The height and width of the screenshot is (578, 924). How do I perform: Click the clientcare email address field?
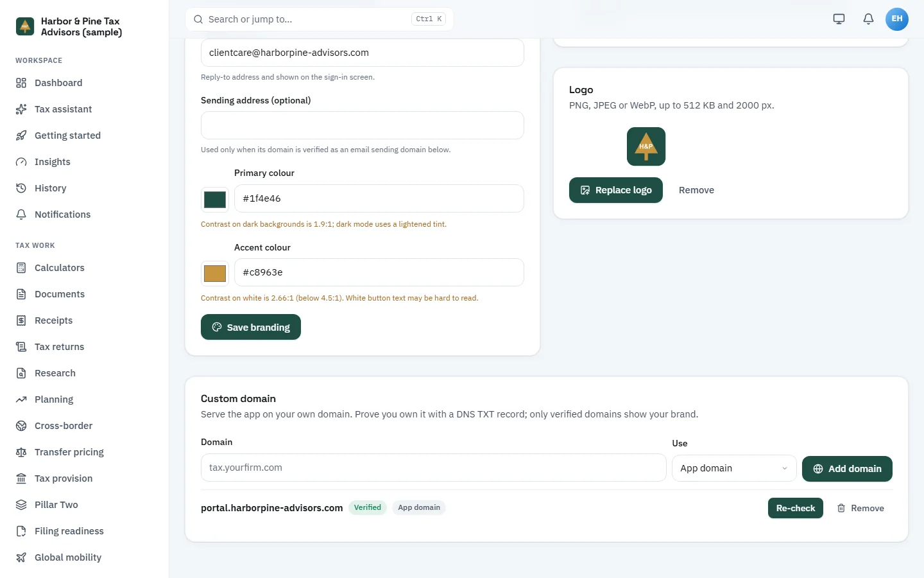pos(363,53)
